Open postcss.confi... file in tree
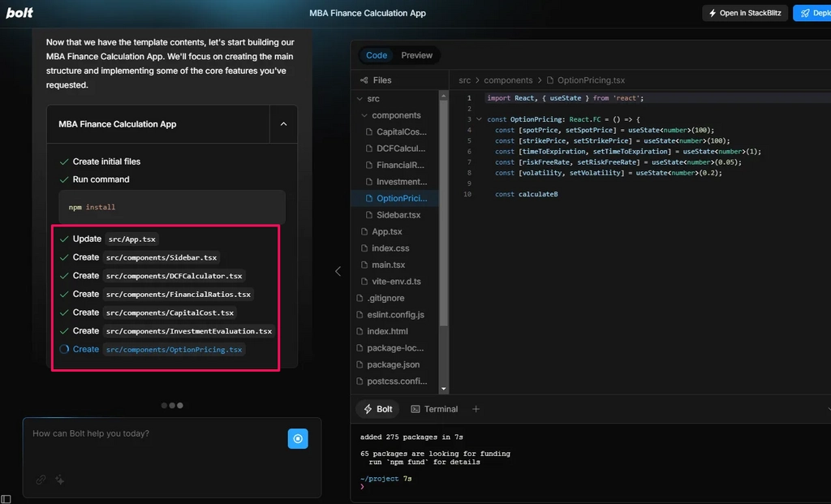 tap(395, 381)
